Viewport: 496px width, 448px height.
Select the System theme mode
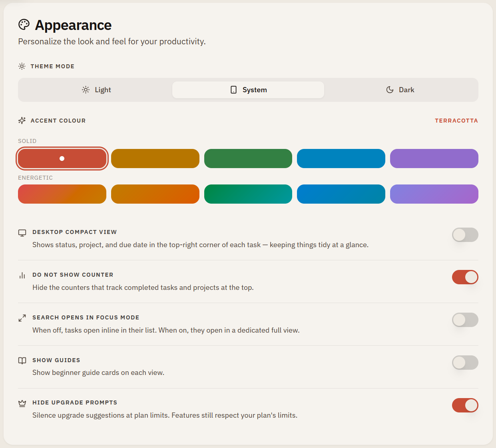[248, 90]
